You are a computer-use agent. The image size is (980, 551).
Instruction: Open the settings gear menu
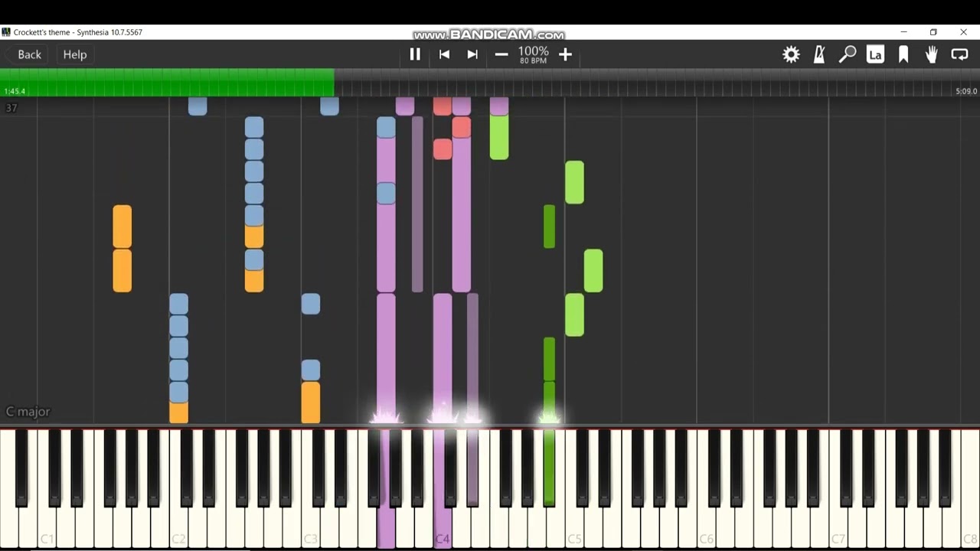click(x=791, y=54)
